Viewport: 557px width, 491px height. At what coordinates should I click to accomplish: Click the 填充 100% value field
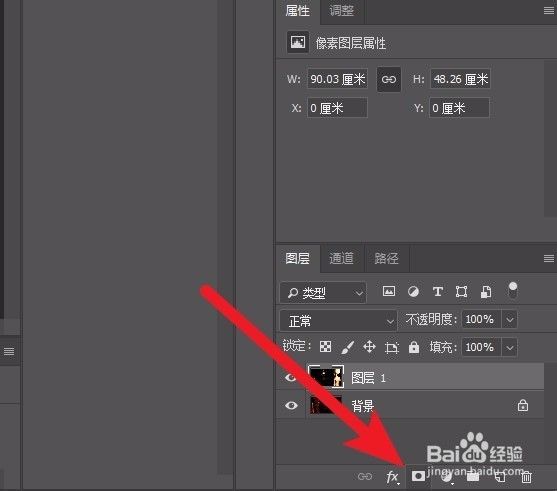[481, 347]
